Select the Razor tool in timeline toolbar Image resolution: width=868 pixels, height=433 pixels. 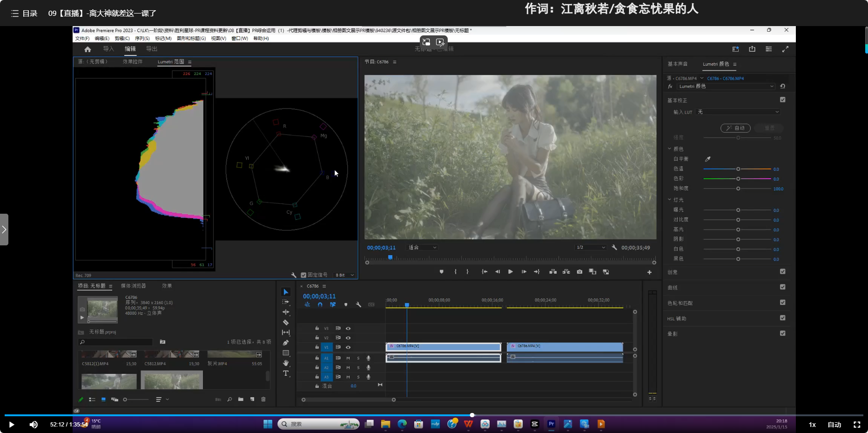[286, 322]
